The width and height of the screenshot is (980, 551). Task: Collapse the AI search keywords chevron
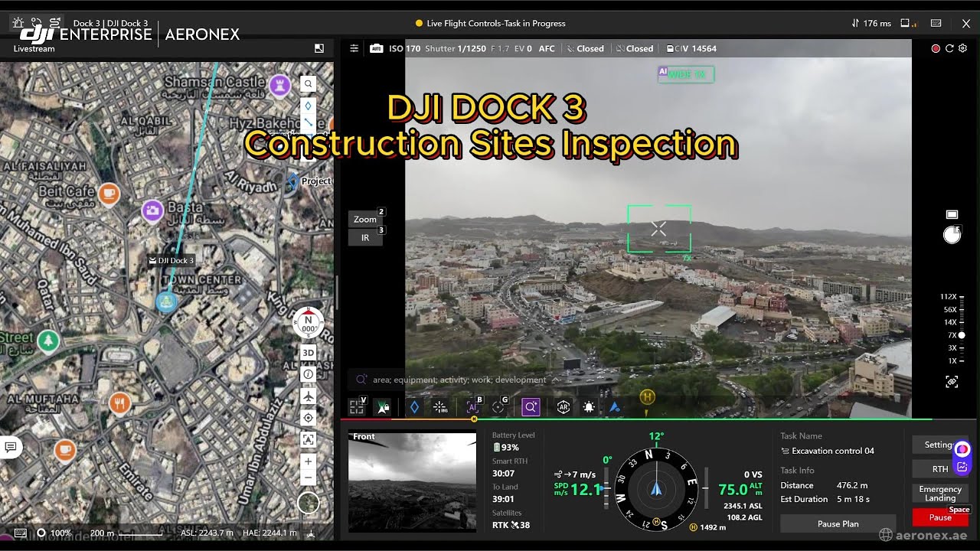[555, 380]
